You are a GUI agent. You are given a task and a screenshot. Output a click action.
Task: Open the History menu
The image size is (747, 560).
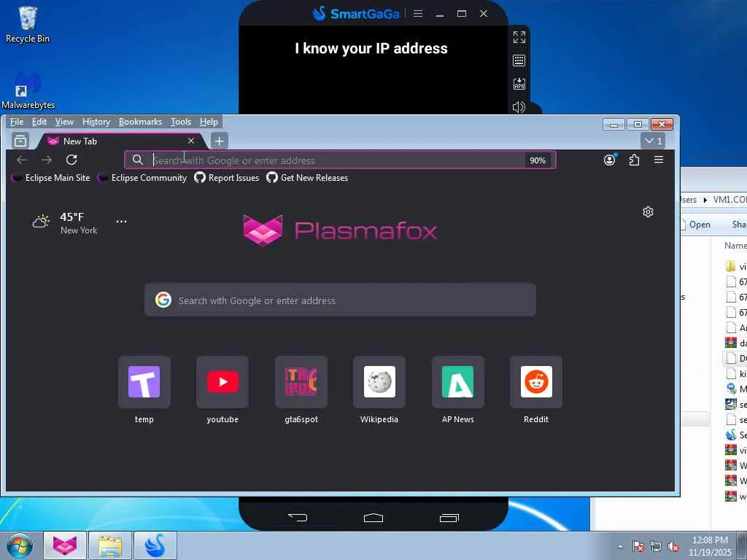click(x=96, y=122)
